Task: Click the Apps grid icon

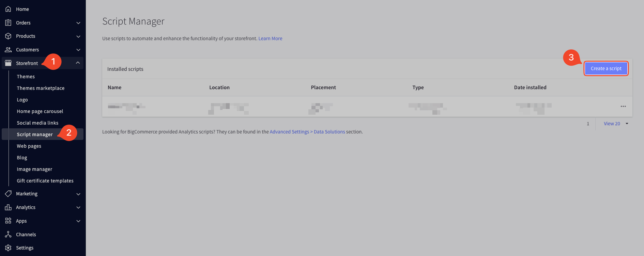Action: [8, 221]
